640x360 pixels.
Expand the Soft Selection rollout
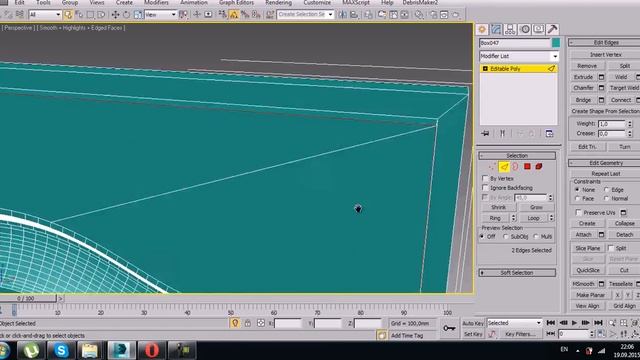tap(517, 273)
